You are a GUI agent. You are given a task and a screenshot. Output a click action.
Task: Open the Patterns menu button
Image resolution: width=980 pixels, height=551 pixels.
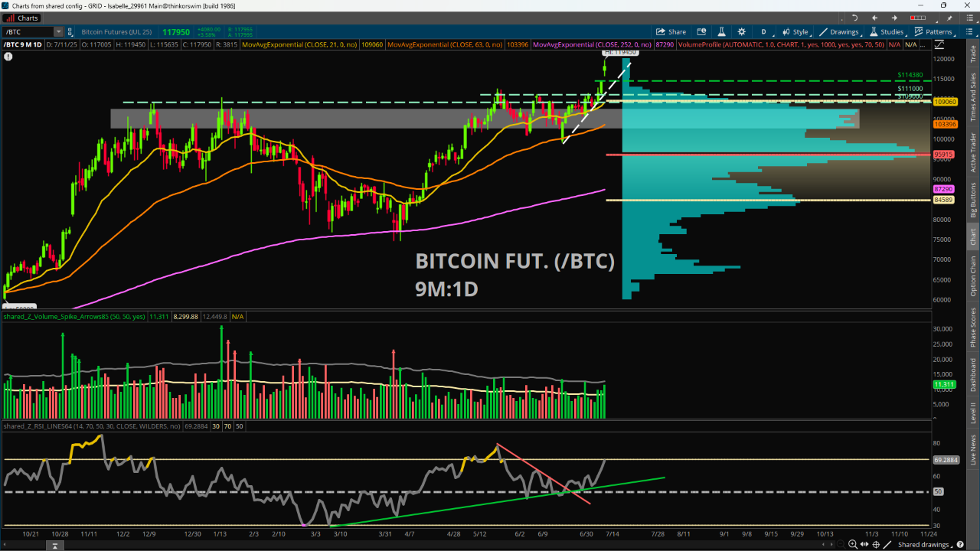(x=933, y=31)
